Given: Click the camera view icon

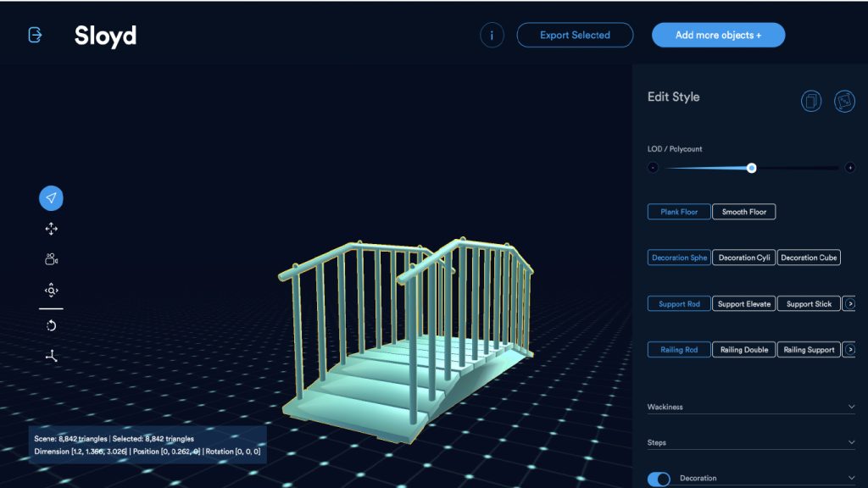Looking at the screenshot, I should click(x=51, y=259).
